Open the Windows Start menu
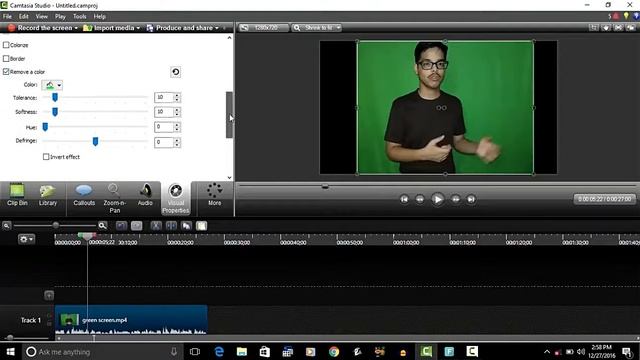 tap(10, 351)
